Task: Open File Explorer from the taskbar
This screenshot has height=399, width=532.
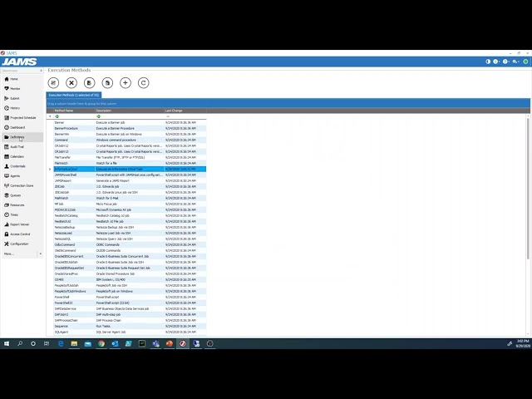Action: (x=74, y=343)
